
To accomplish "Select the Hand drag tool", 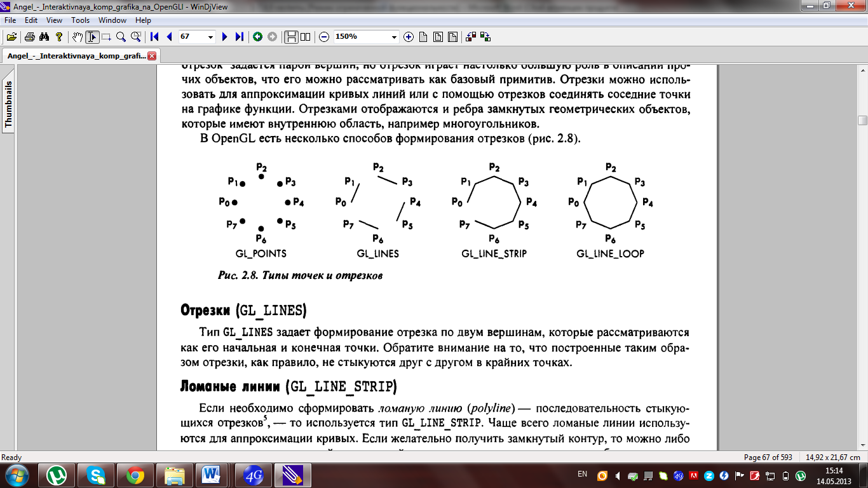I will click(78, 37).
